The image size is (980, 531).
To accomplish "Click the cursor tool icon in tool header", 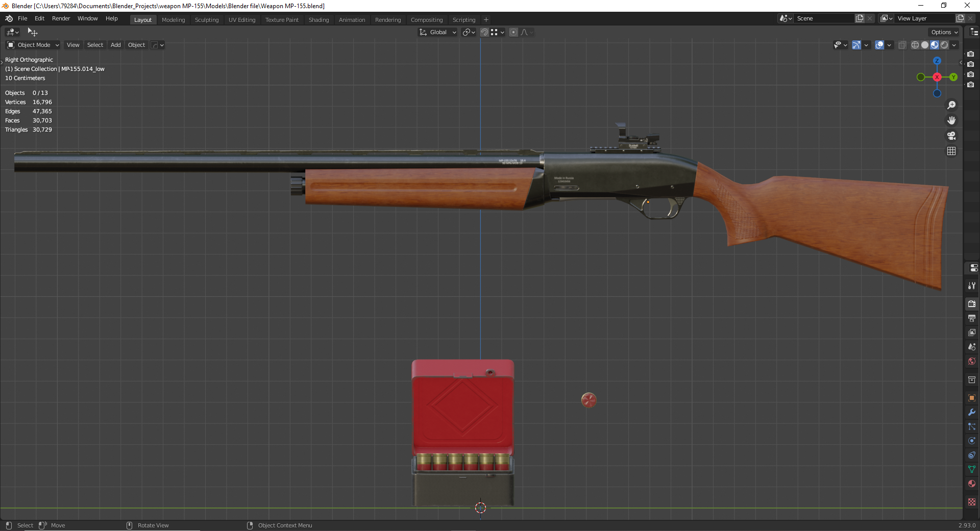I will (x=32, y=32).
